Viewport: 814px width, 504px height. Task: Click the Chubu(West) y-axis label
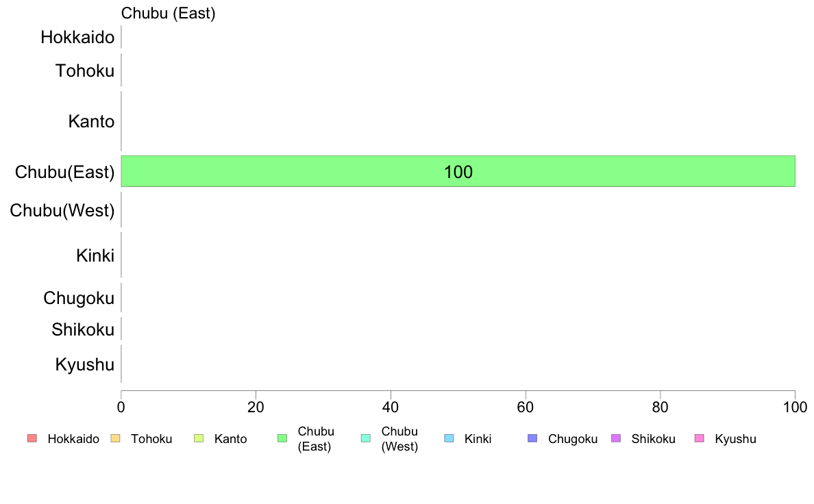62,210
